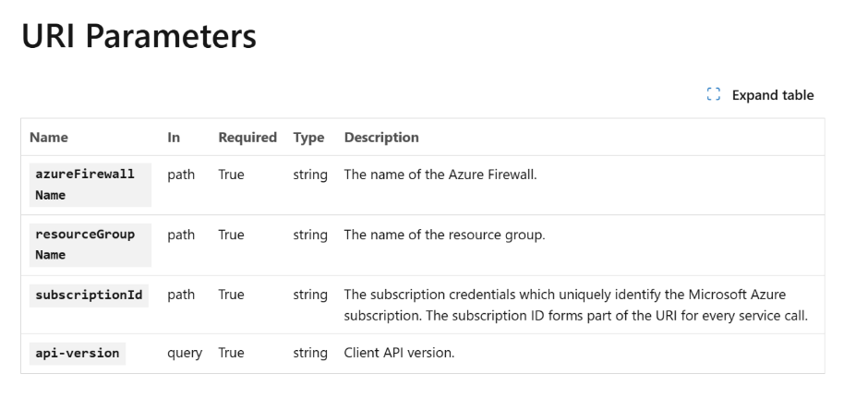Click 'query' in the api-version row
Viewport: 868px width, 398px height.
tap(185, 353)
